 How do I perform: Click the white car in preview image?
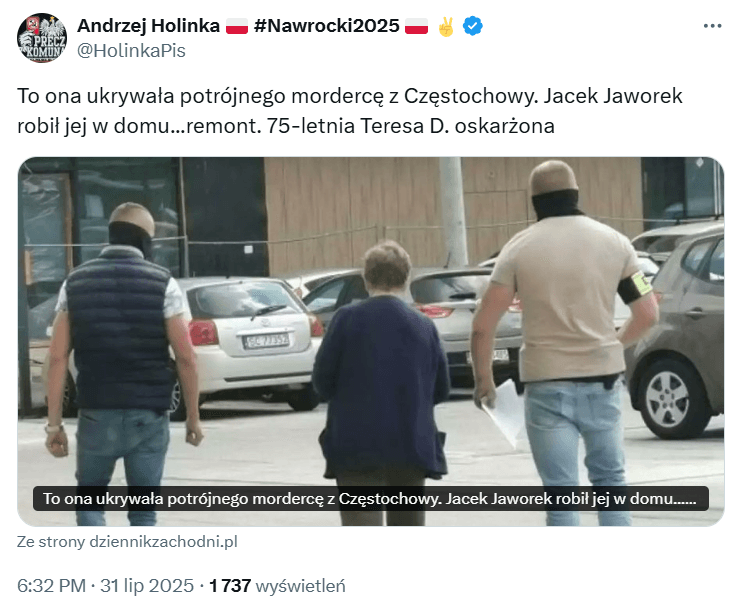[x=249, y=338]
